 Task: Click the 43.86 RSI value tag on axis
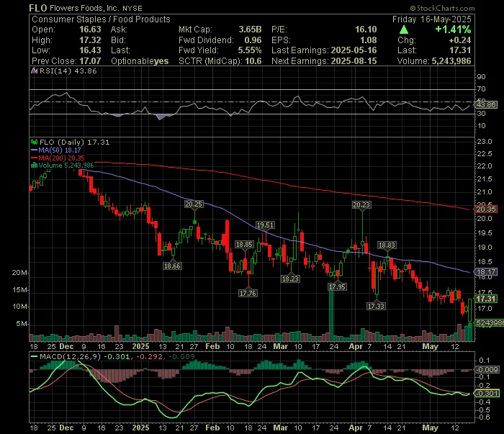pyautogui.click(x=487, y=105)
